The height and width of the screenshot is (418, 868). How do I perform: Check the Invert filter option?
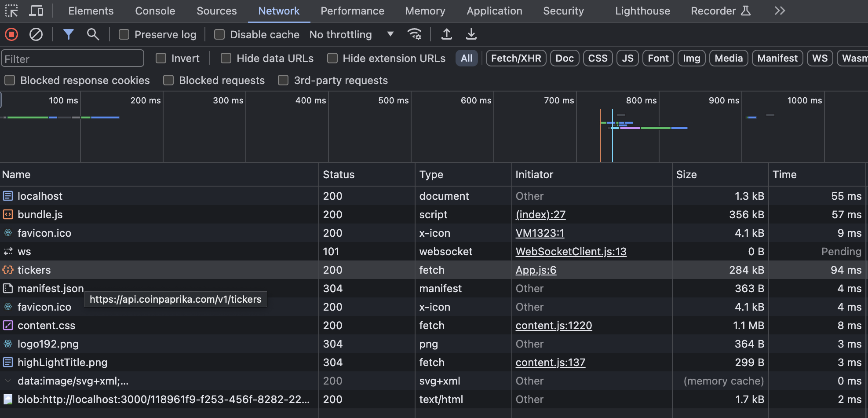coord(161,58)
